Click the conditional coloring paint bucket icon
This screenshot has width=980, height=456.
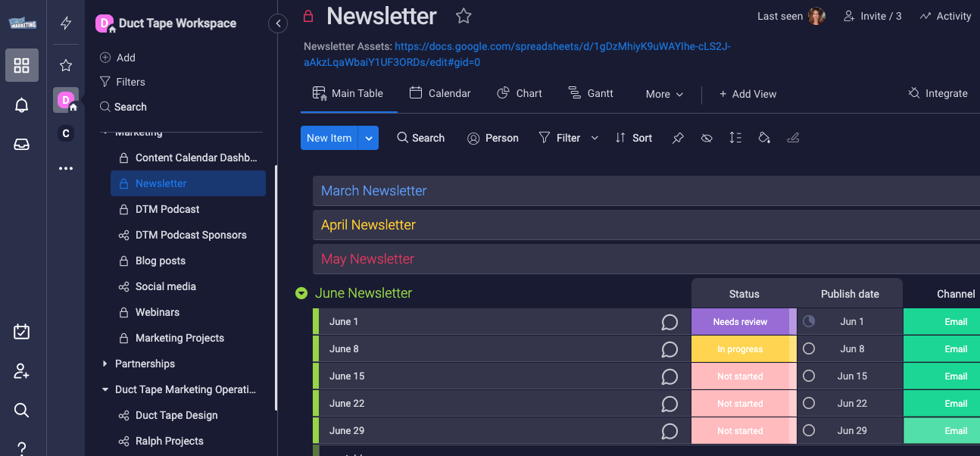[764, 138]
